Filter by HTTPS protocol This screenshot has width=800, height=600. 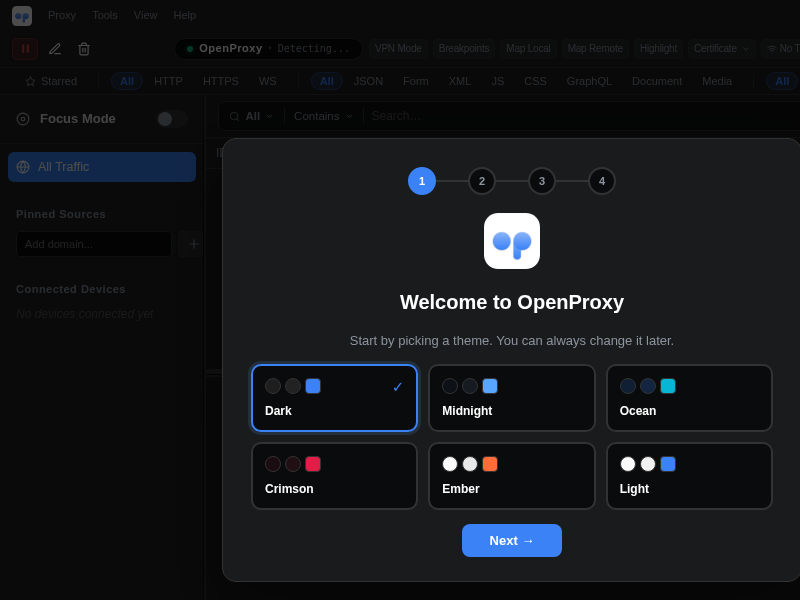point(220,82)
